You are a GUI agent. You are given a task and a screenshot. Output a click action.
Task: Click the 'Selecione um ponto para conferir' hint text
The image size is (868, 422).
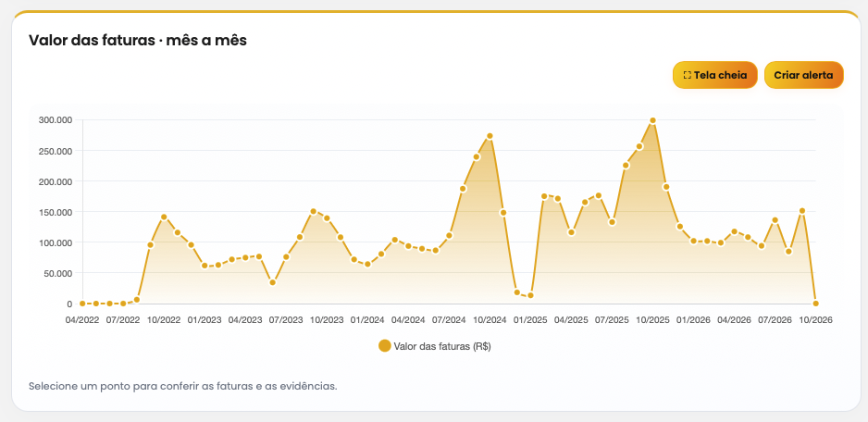(182, 386)
